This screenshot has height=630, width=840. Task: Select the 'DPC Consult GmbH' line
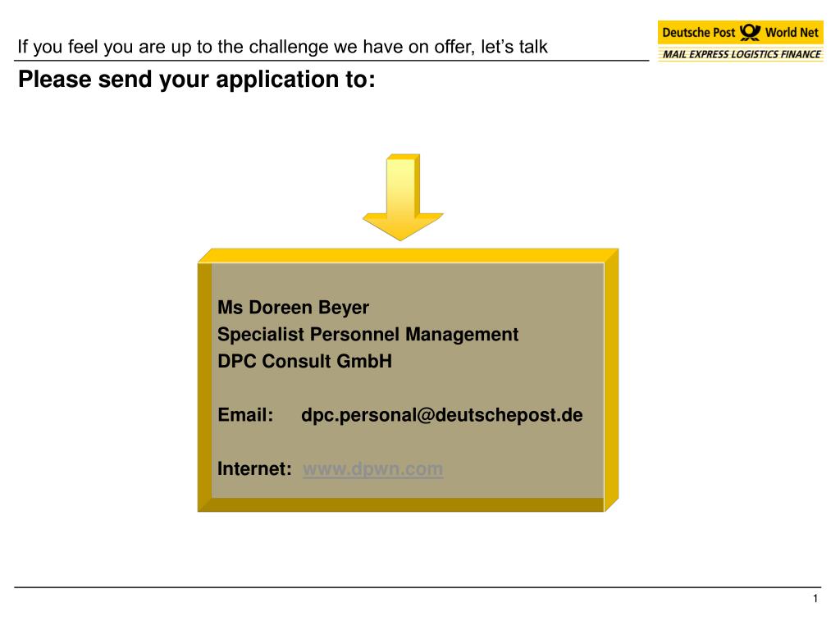tap(305, 361)
